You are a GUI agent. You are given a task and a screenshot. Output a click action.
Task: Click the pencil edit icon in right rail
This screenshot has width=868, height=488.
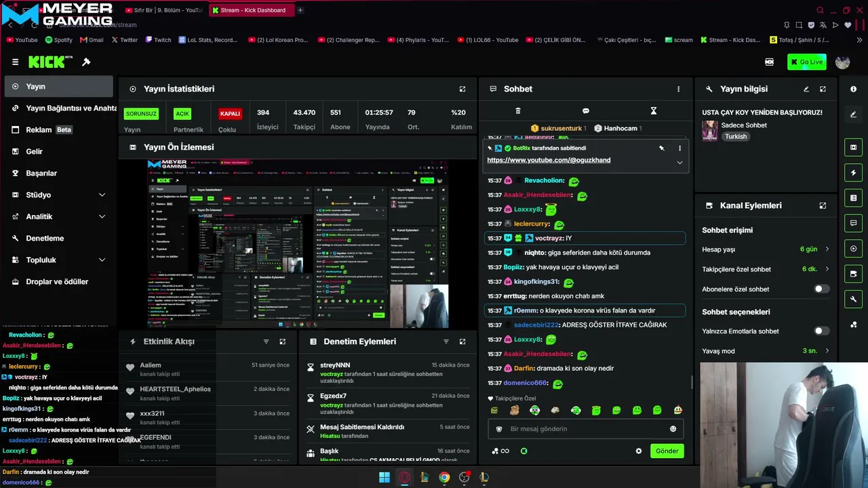click(853, 115)
